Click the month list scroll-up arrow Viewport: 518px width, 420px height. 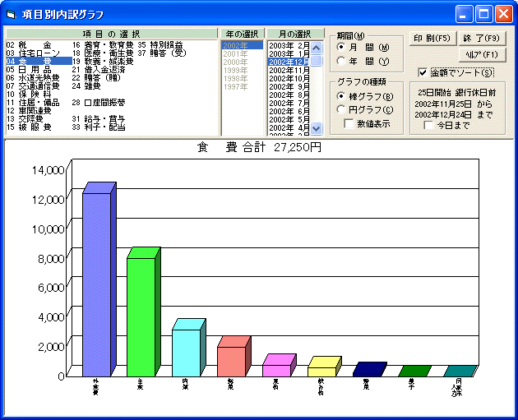[x=317, y=46]
